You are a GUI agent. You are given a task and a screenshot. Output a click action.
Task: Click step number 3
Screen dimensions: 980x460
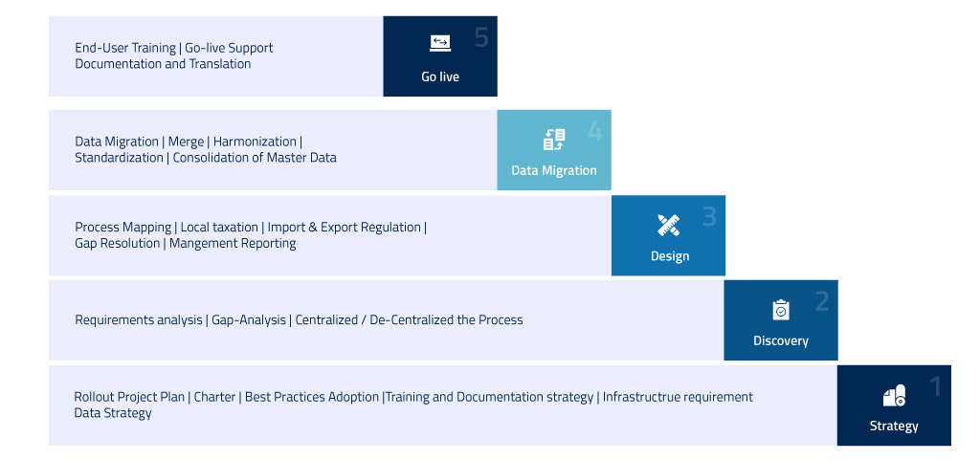(x=709, y=217)
